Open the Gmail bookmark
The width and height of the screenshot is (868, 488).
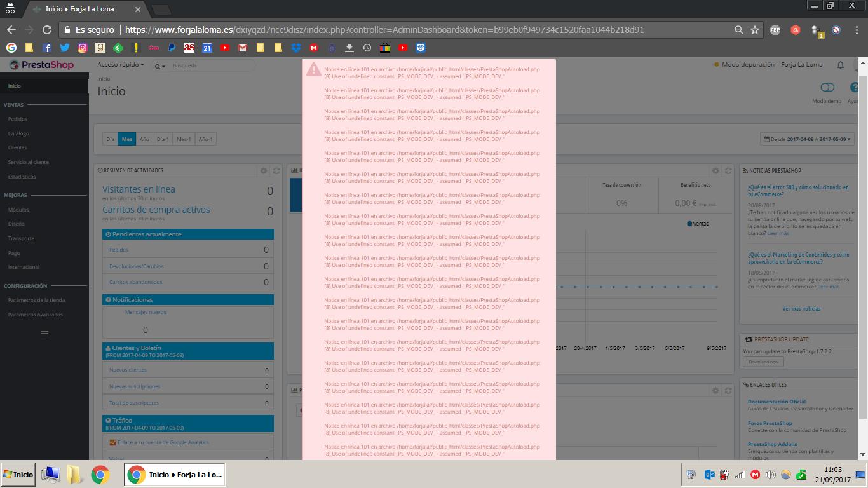click(243, 48)
